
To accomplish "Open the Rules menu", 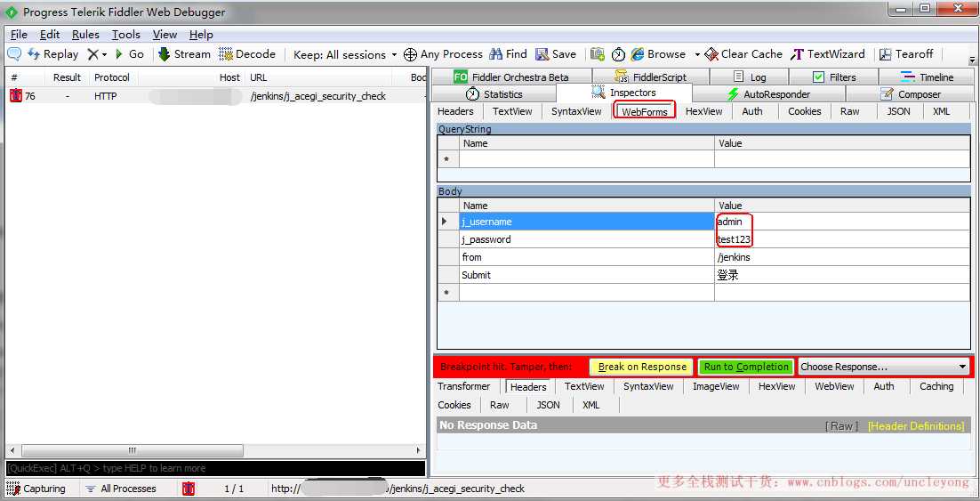I will pos(85,35).
